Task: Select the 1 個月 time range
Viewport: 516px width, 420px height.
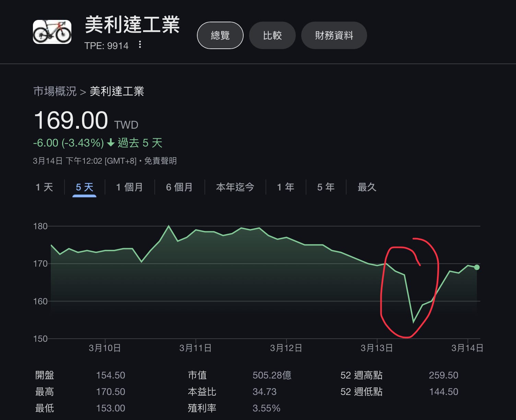Action: coord(129,187)
